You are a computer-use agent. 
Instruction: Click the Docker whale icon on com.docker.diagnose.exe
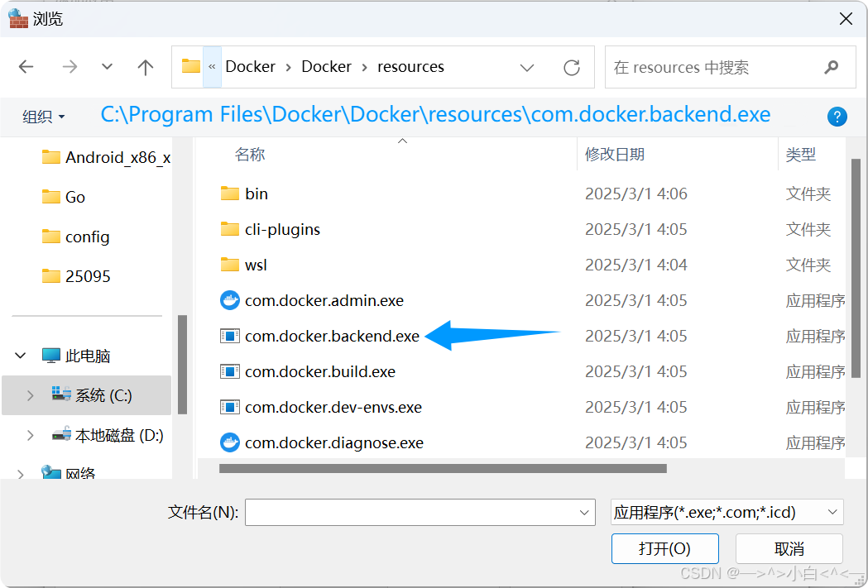(x=229, y=442)
